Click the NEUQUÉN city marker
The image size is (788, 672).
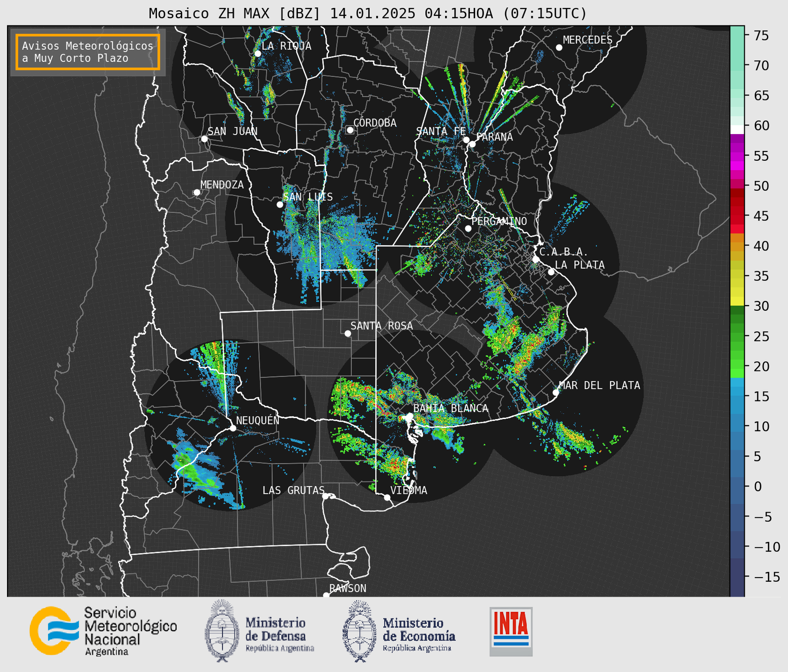(x=233, y=428)
